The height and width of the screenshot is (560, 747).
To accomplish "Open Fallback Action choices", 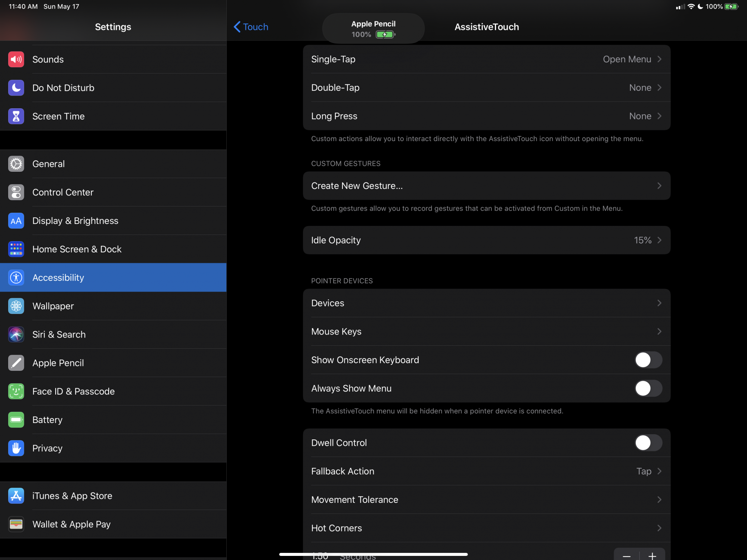I will (486, 471).
